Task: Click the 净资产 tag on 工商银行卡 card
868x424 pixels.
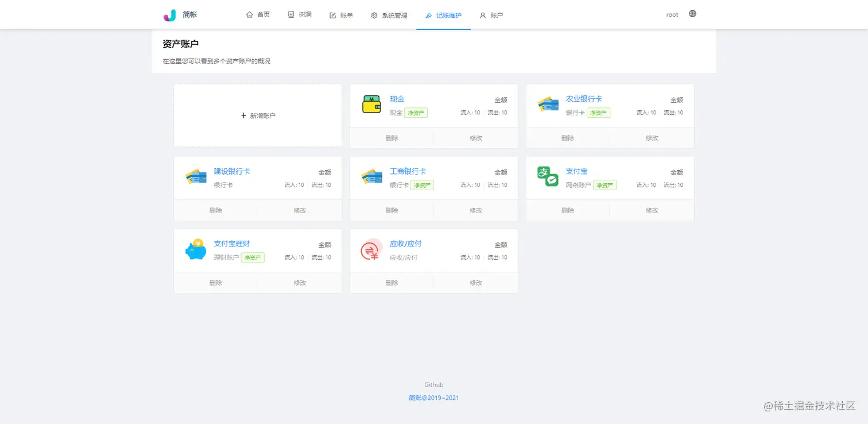Action: [x=422, y=185]
